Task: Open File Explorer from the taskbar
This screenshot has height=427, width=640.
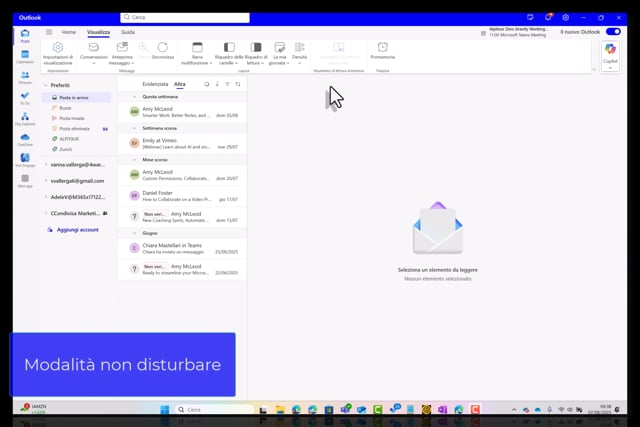Action: (280, 409)
